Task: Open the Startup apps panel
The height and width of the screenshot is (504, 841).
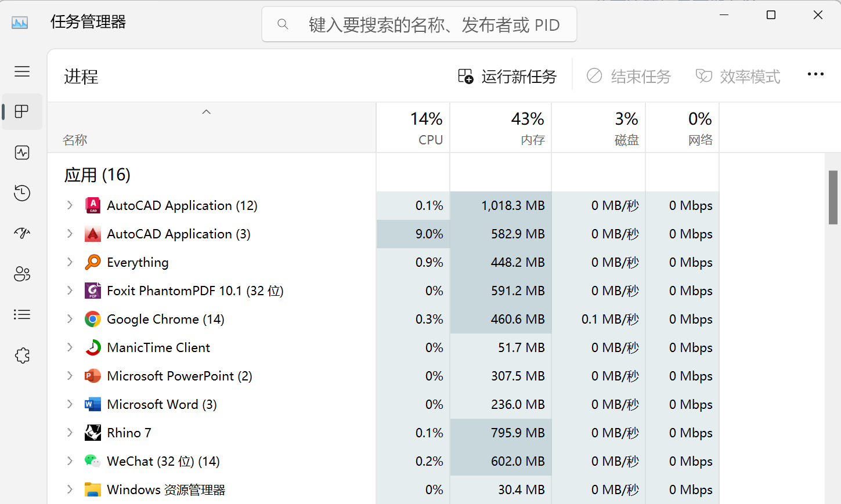Action: (x=22, y=233)
